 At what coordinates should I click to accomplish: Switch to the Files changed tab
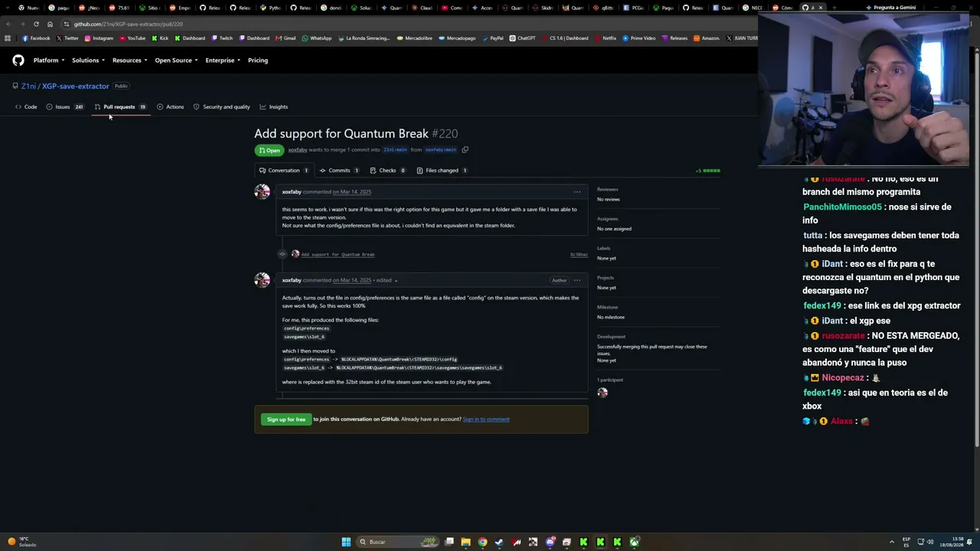(442, 171)
